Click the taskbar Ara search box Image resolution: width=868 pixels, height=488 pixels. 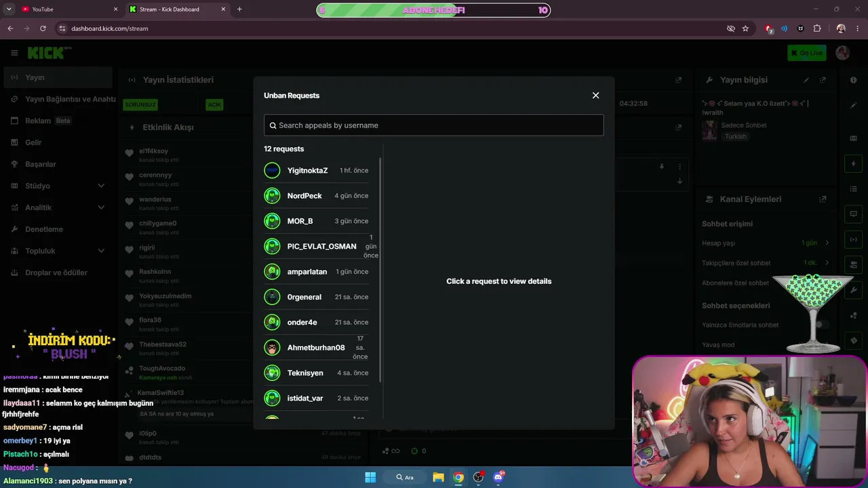click(405, 477)
